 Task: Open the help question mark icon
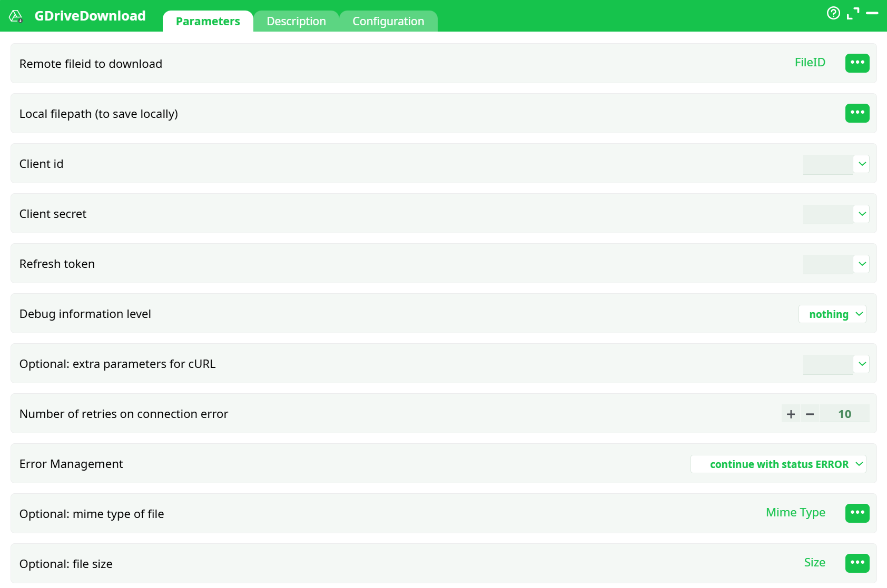[833, 13]
